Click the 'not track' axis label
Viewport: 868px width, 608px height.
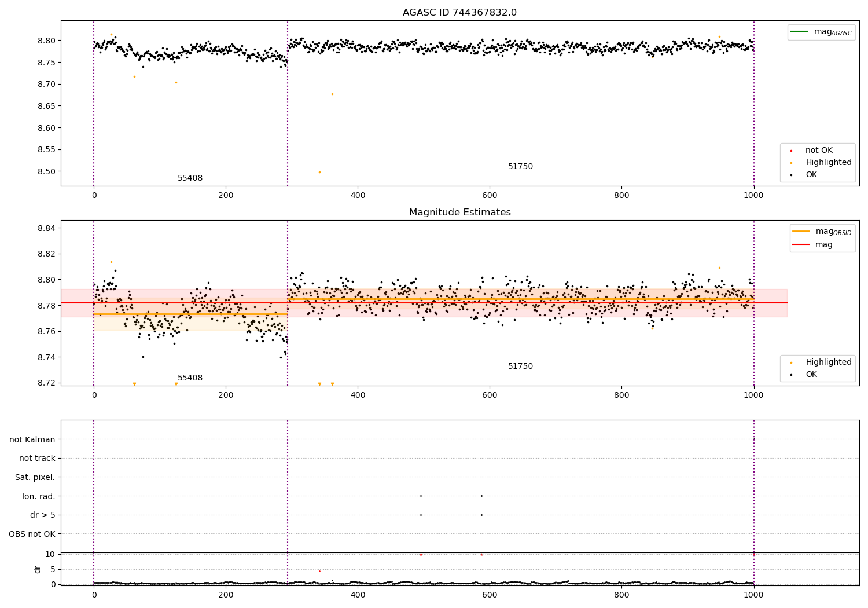37,459
